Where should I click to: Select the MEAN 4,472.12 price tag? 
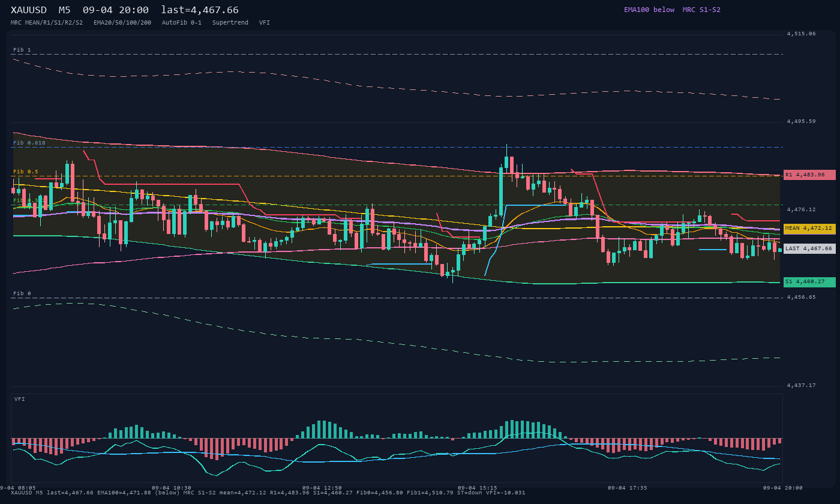(809, 228)
